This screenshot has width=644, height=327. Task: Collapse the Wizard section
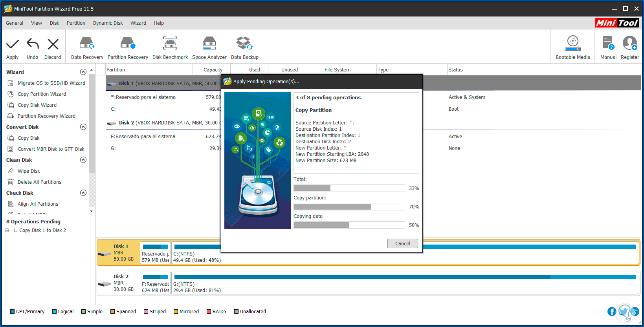pyautogui.click(x=83, y=72)
